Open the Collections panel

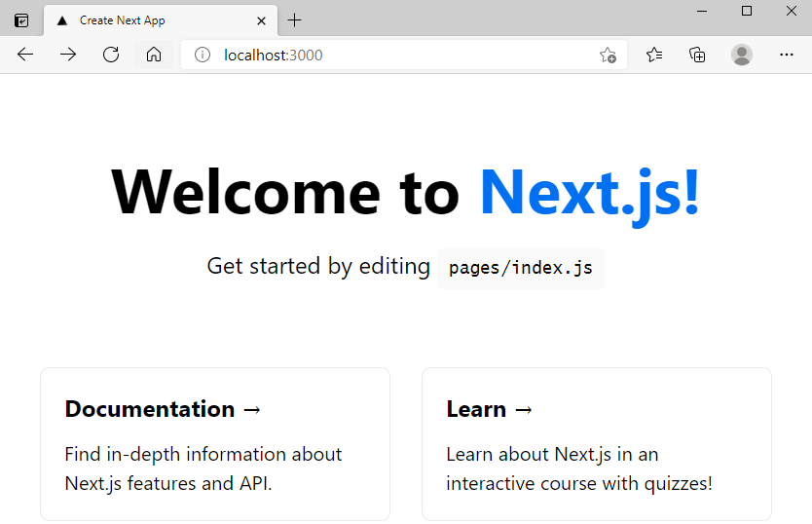point(697,55)
